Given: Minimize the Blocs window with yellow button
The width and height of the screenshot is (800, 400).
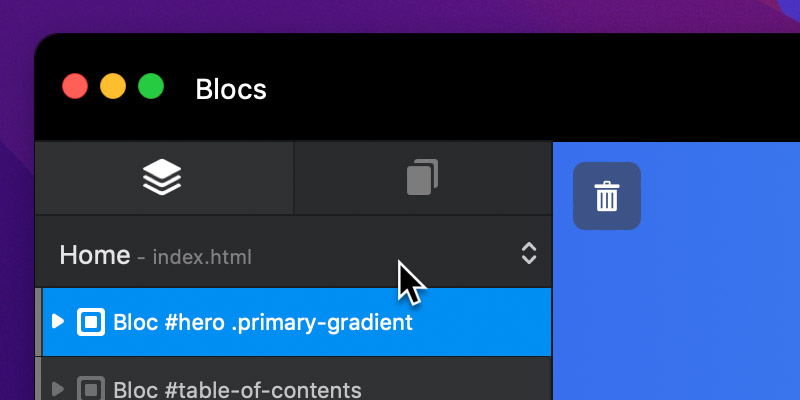Looking at the screenshot, I should (113, 86).
